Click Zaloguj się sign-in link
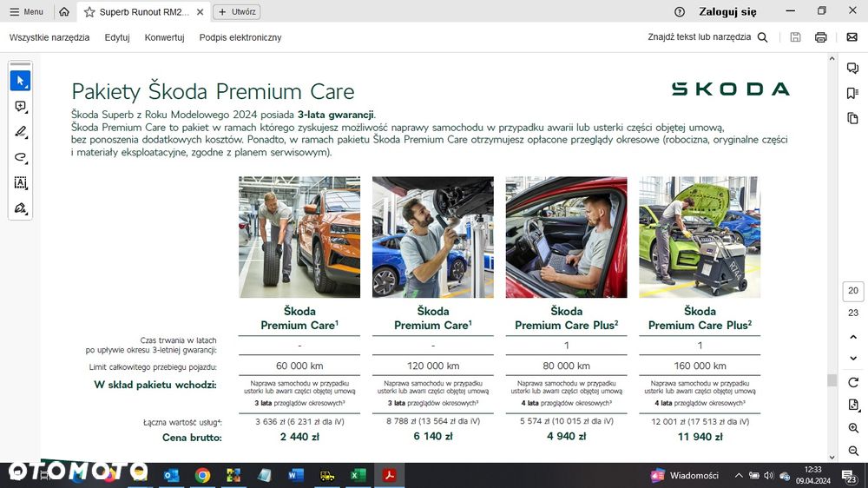868x488 pixels. click(727, 11)
